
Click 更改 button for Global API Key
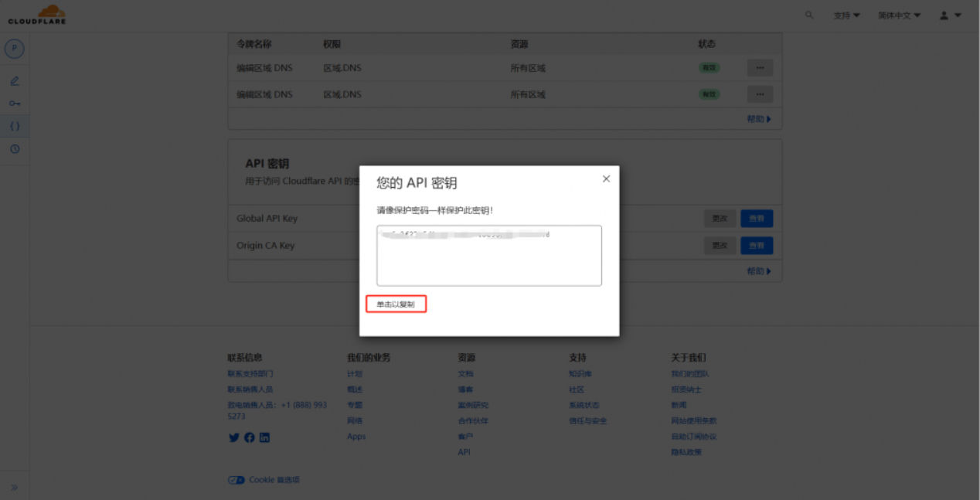pyautogui.click(x=720, y=219)
